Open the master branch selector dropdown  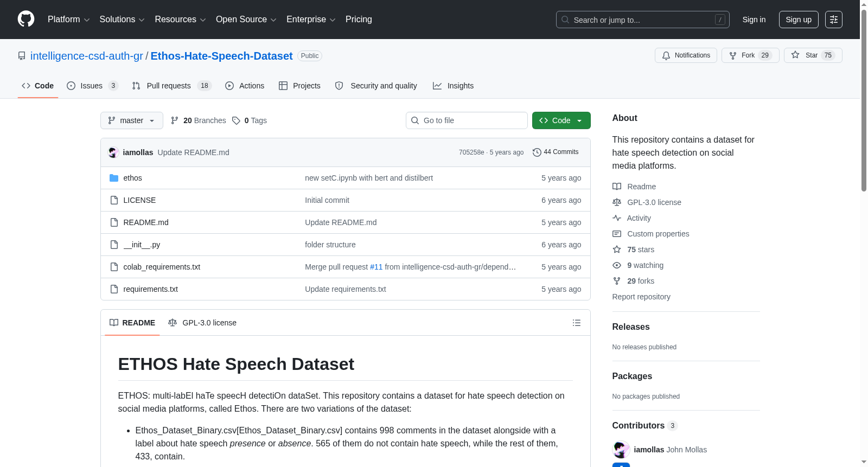[132, 120]
